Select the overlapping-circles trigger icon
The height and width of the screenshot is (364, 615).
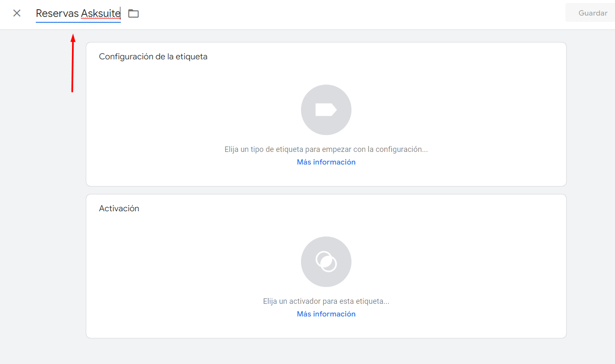[x=326, y=262]
